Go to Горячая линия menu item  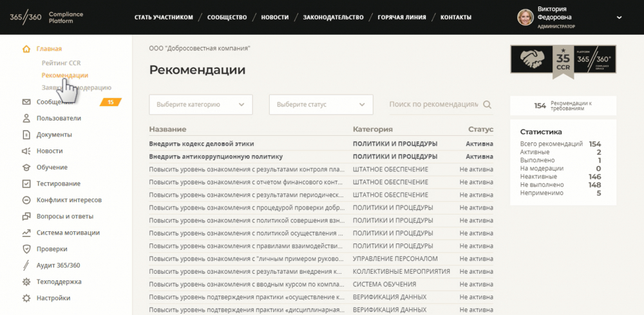[401, 17]
